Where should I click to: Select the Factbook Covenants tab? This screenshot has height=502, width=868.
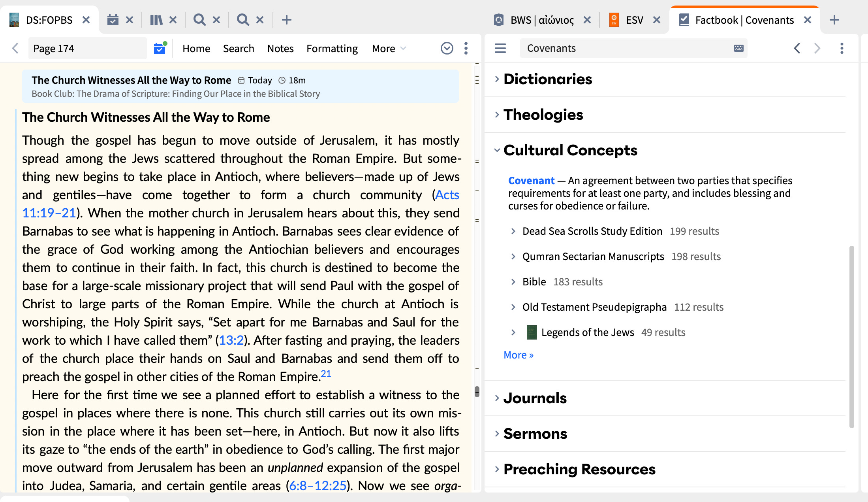click(x=737, y=20)
